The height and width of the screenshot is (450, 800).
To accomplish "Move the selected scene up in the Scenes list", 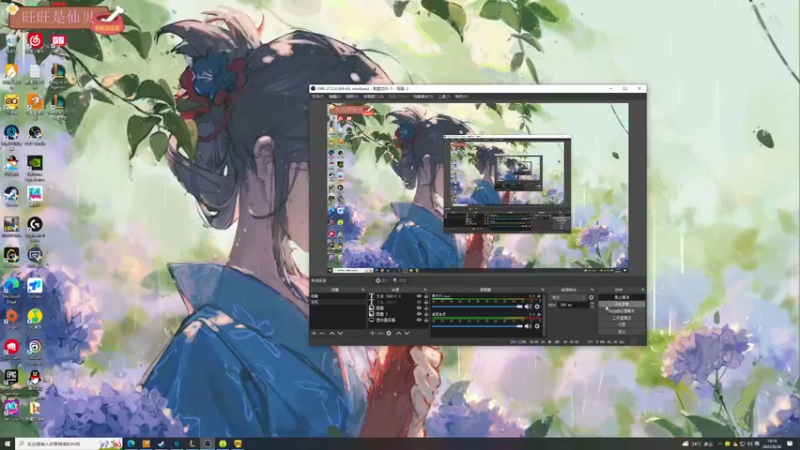I will pyautogui.click(x=332, y=333).
